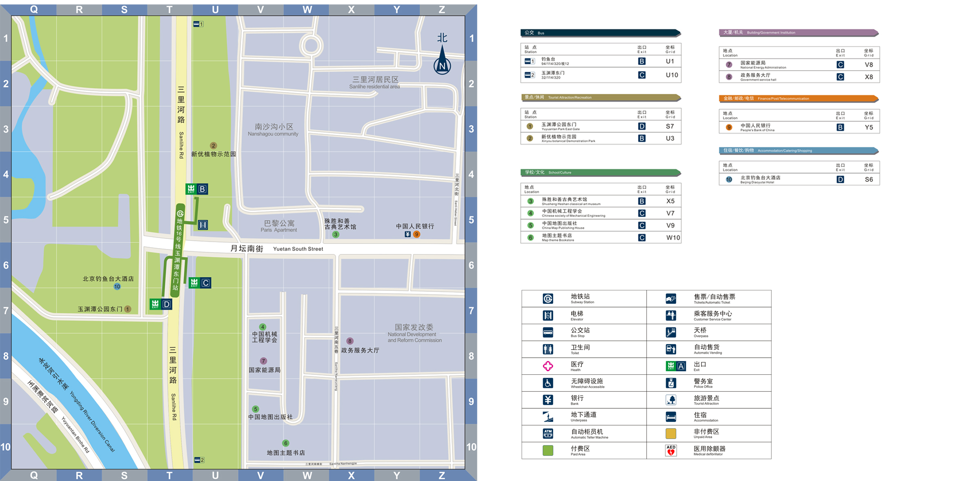Click the Exit B icon on the map
Image resolution: width=980 pixels, height=481 pixels.
click(197, 189)
